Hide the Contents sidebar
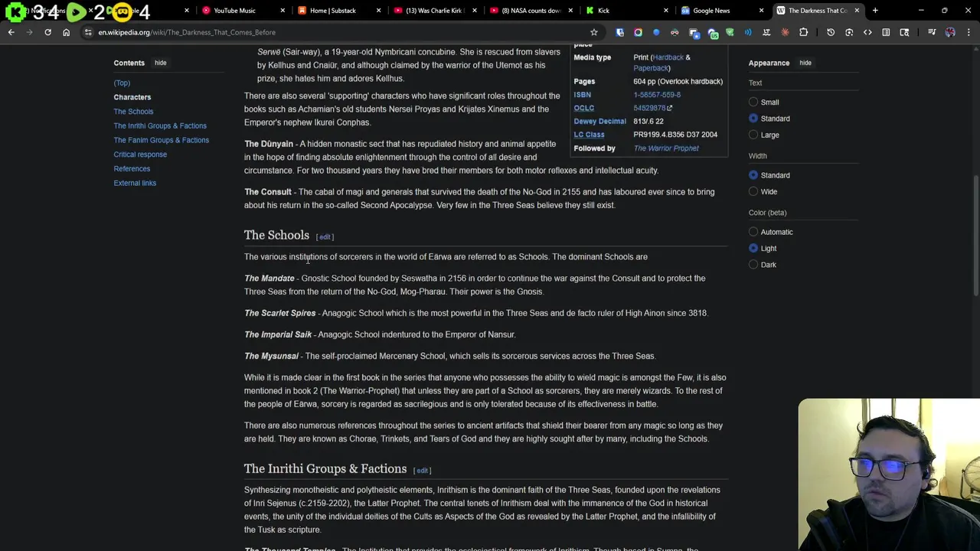The width and height of the screenshot is (980, 551). coord(160,63)
